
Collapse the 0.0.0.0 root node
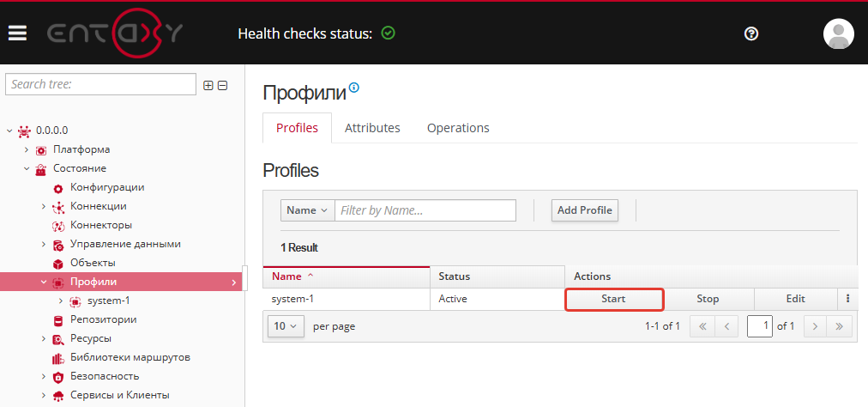tap(9, 131)
